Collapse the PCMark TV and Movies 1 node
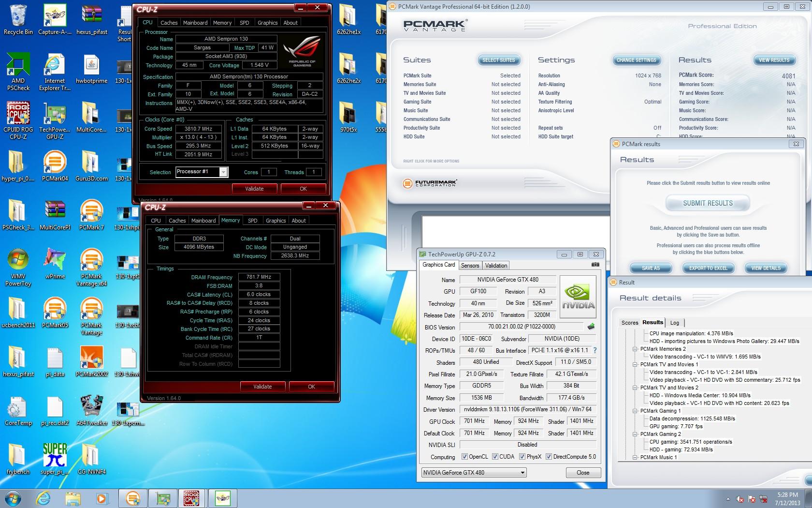Screen dimensions: 812x508 click(x=635, y=364)
